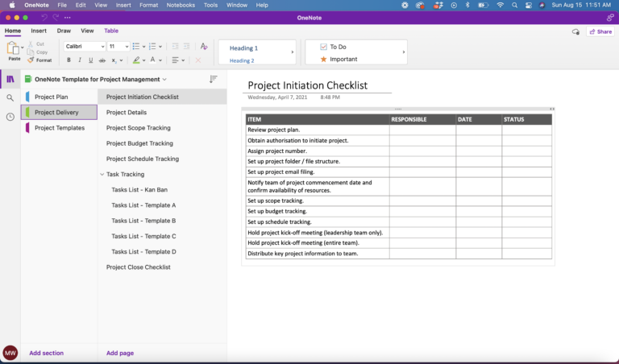Click the bulleted list icon
This screenshot has height=364, width=619.
point(135,47)
